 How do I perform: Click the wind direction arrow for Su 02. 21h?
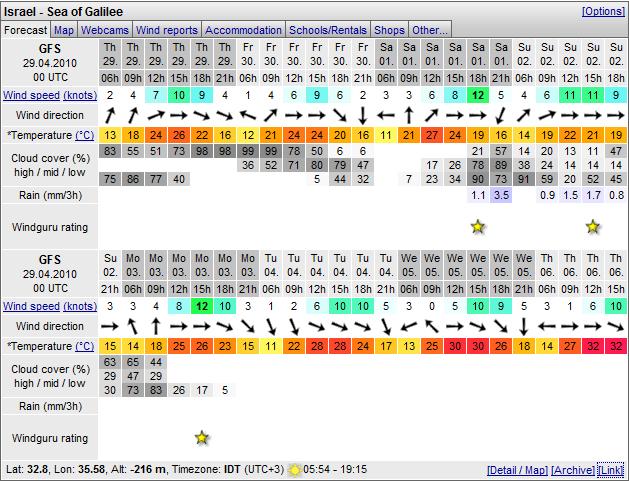(x=110, y=327)
